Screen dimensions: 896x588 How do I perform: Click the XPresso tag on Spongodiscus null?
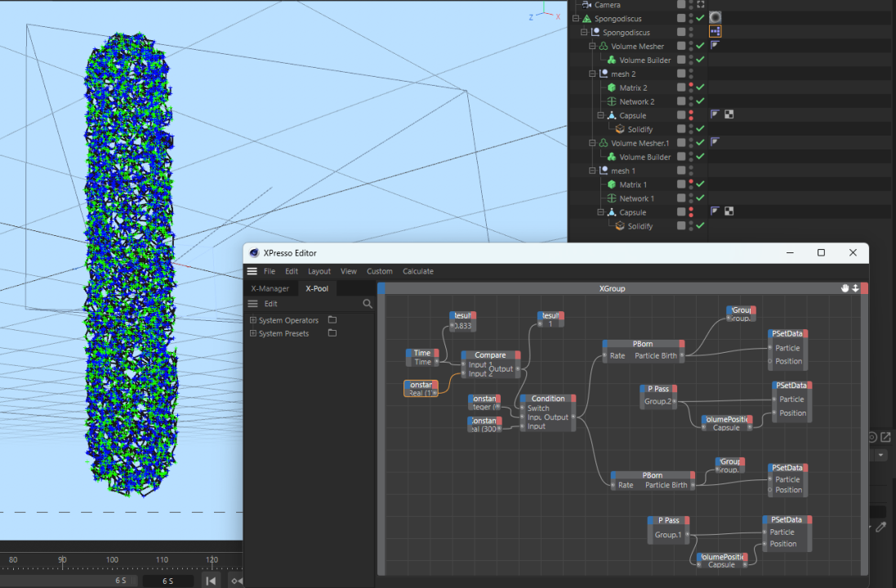click(715, 32)
